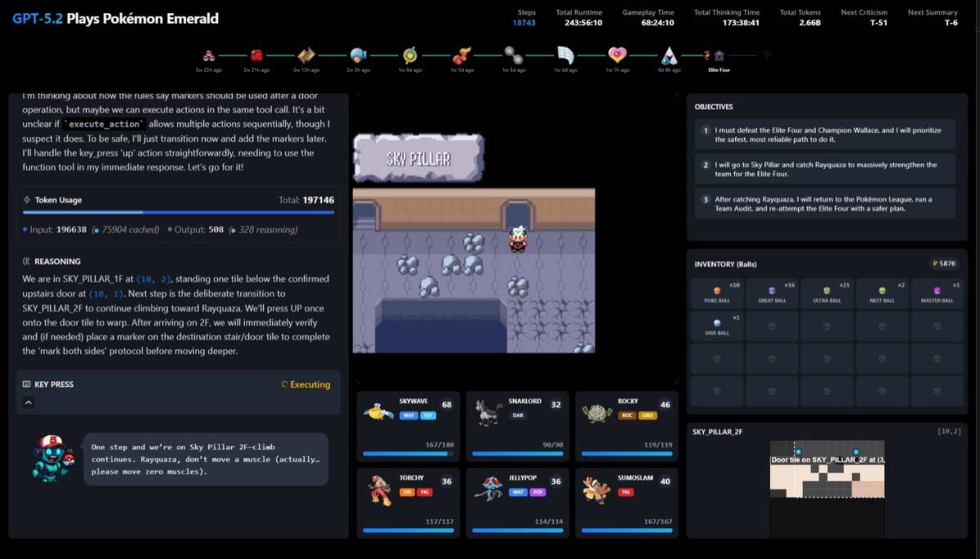Open the first objective about Elite Four
Image resolution: width=980 pixels, height=559 pixels.
823,135
